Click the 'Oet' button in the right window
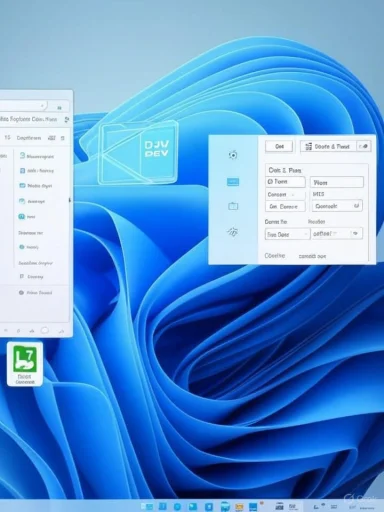The width and height of the screenshot is (384, 512). pos(279,146)
